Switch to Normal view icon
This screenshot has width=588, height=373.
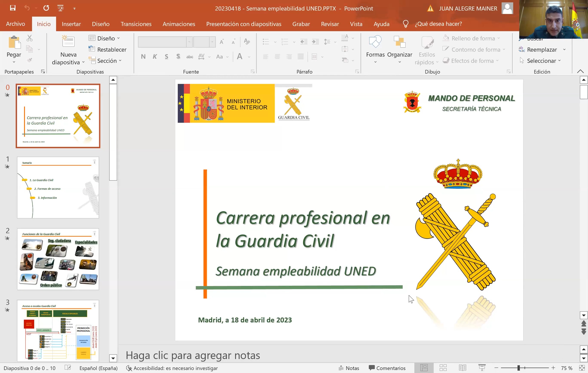coord(424,368)
